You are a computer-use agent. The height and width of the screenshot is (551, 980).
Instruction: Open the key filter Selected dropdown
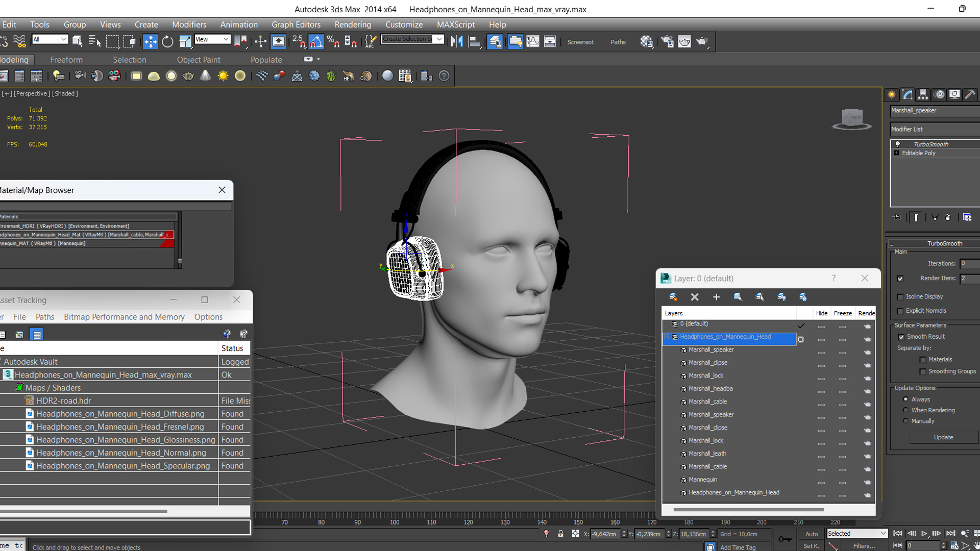click(x=857, y=534)
